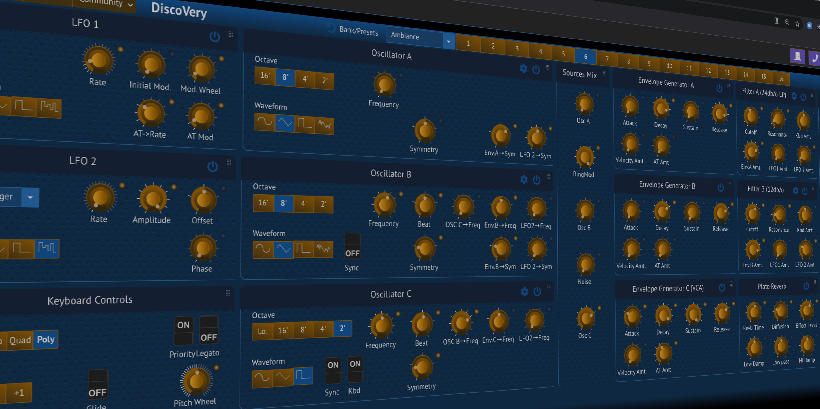The width and height of the screenshot is (820, 409).
Task: Choose LFO 2 sample-and-hold wave shape
Action: point(47,248)
